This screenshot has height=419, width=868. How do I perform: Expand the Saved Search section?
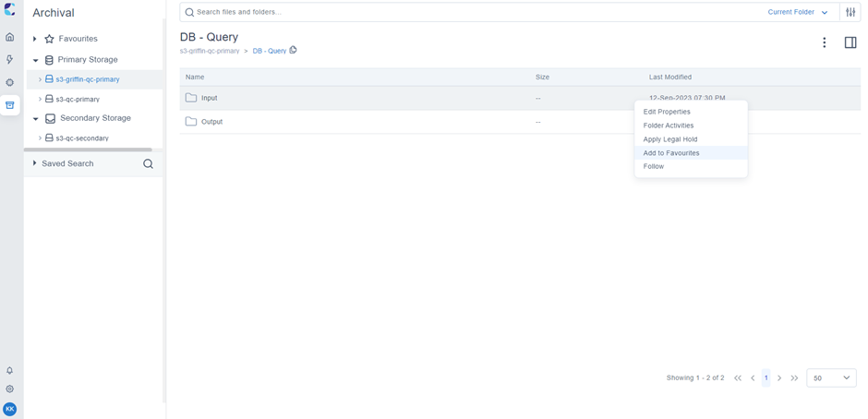pos(35,163)
